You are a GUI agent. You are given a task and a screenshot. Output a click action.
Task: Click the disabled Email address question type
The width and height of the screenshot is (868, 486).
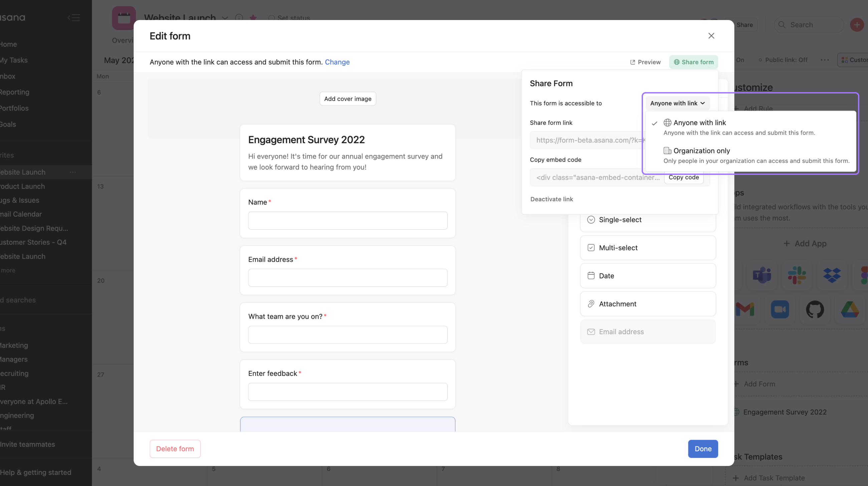click(x=648, y=332)
